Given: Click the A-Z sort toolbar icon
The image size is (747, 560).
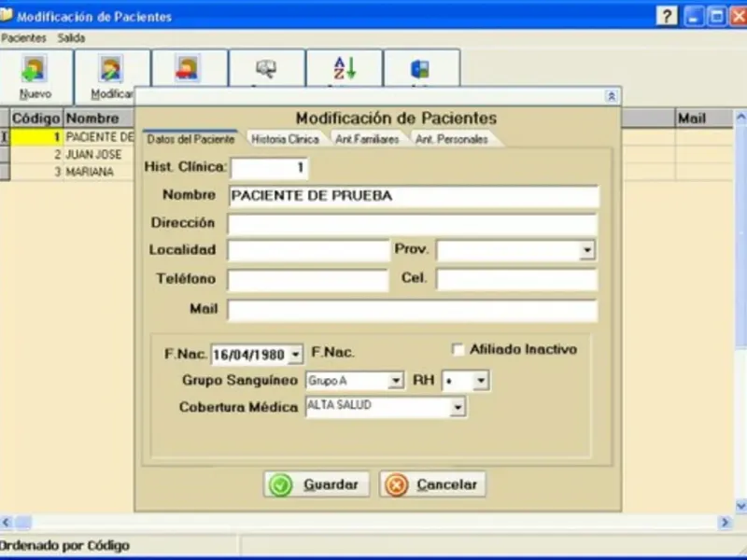Looking at the screenshot, I should tap(345, 68).
